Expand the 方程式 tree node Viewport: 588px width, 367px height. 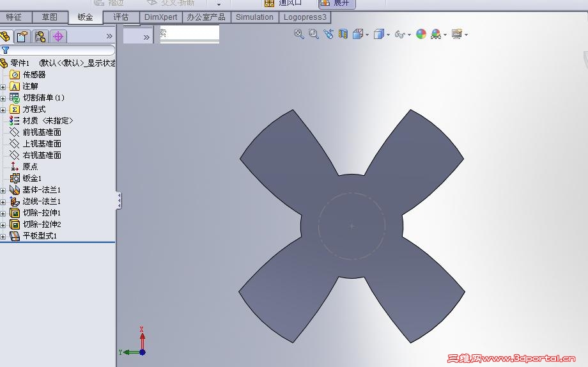tap(3, 110)
